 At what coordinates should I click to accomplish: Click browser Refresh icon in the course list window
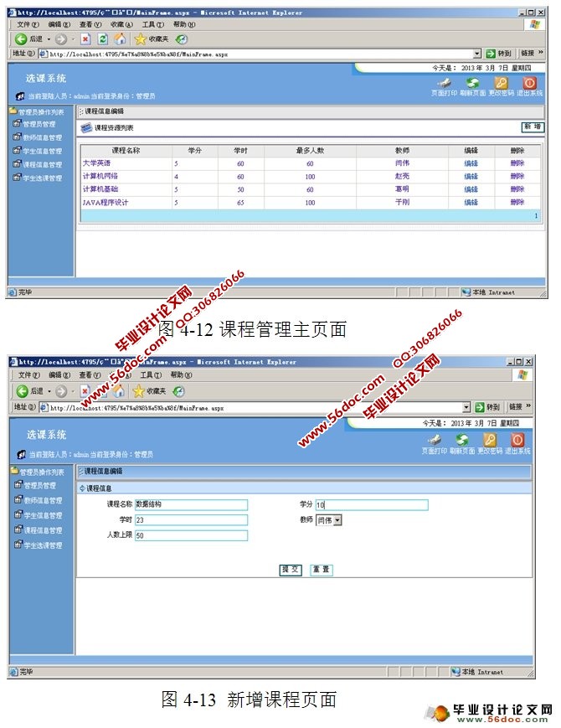pos(103,39)
